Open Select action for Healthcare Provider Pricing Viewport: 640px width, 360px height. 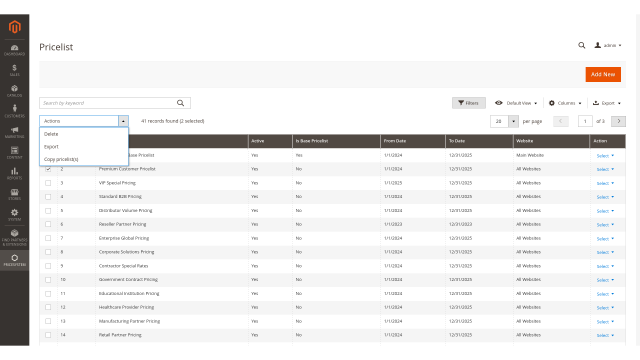(x=605, y=308)
